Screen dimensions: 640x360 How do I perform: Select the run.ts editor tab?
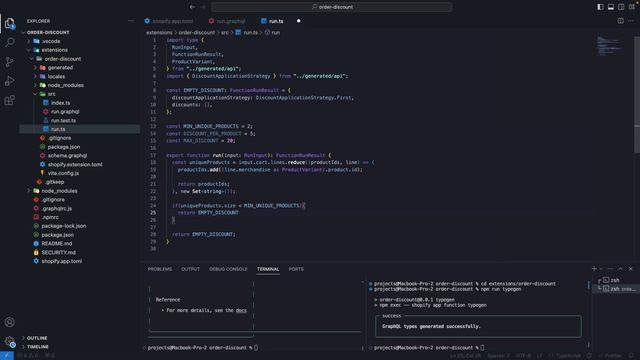tap(276, 21)
